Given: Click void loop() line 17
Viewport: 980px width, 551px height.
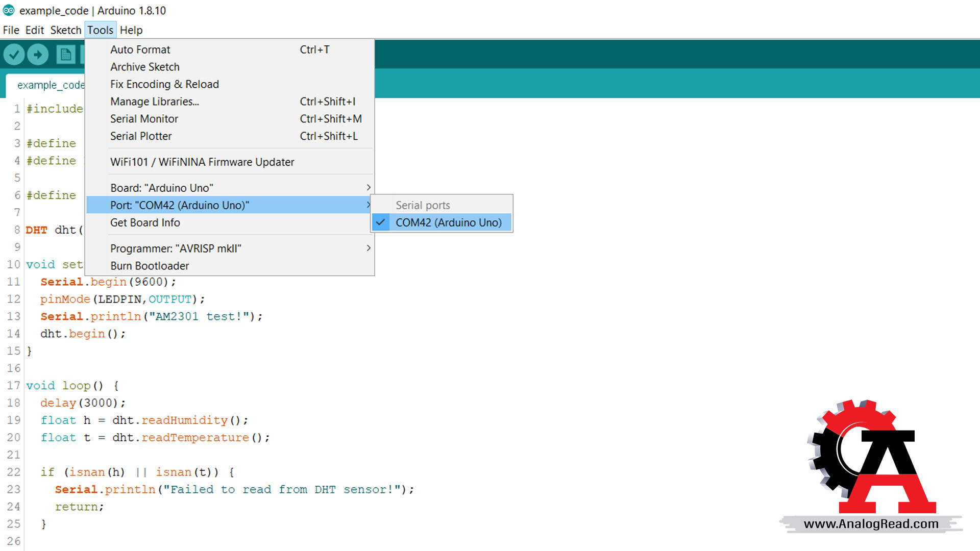Looking at the screenshot, I should click(72, 386).
